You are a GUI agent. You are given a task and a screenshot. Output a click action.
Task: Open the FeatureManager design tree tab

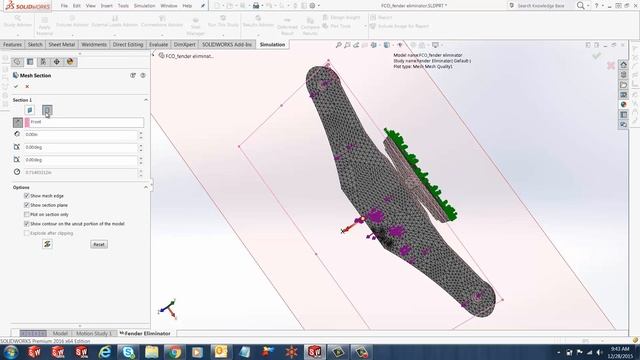click(17, 62)
